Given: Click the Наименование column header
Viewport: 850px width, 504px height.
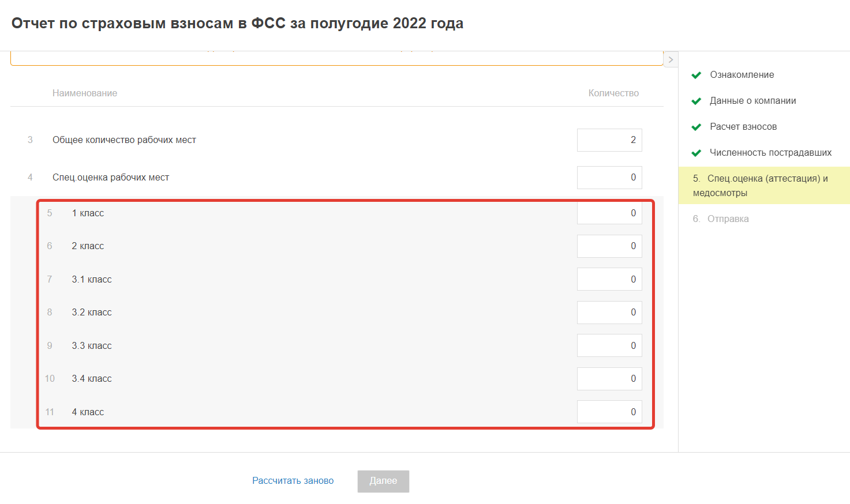Looking at the screenshot, I should [85, 93].
